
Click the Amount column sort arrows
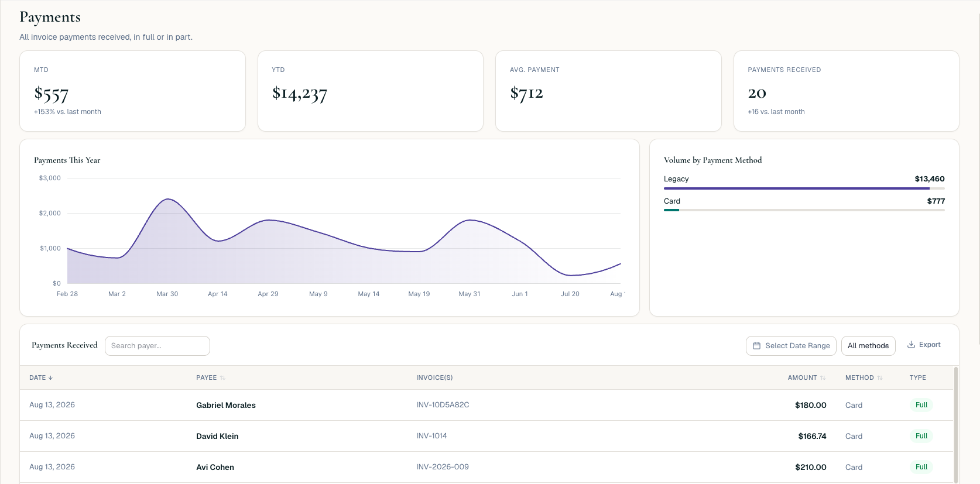pyautogui.click(x=823, y=378)
